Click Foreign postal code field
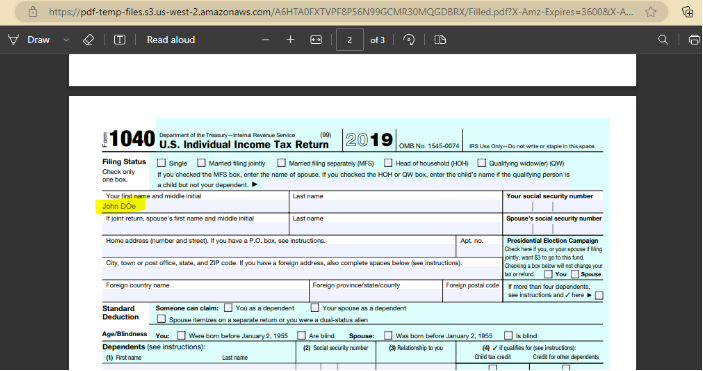The image size is (703, 371). point(472,295)
